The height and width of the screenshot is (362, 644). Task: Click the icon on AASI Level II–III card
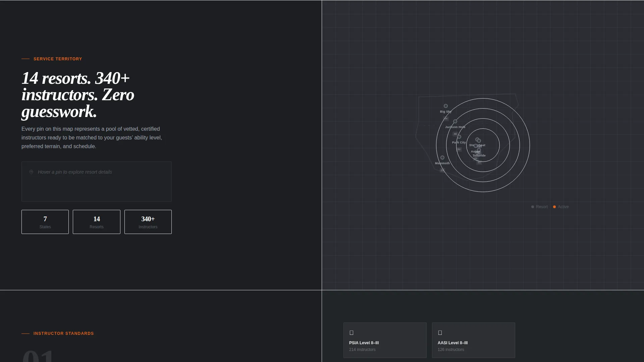click(x=440, y=333)
